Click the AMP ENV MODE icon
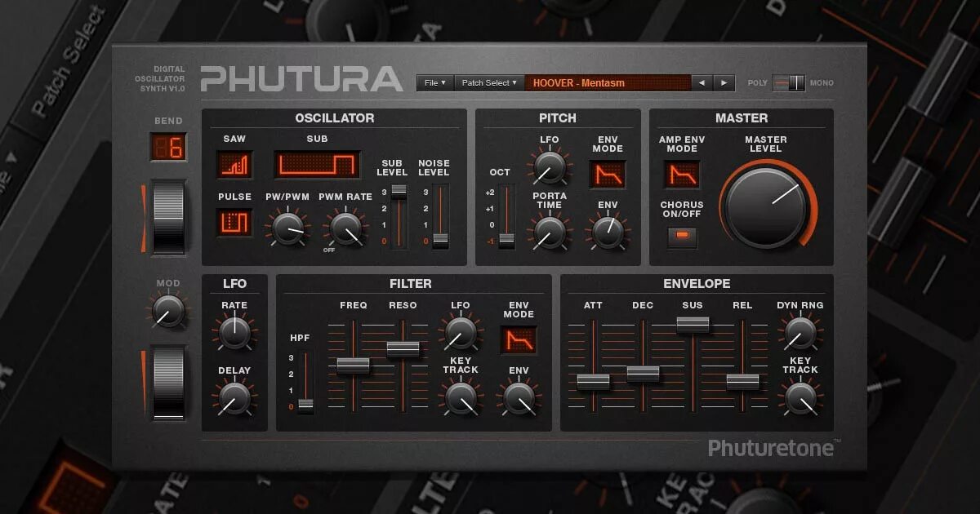This screenshot has width=980, height=514. coord(681,174)
